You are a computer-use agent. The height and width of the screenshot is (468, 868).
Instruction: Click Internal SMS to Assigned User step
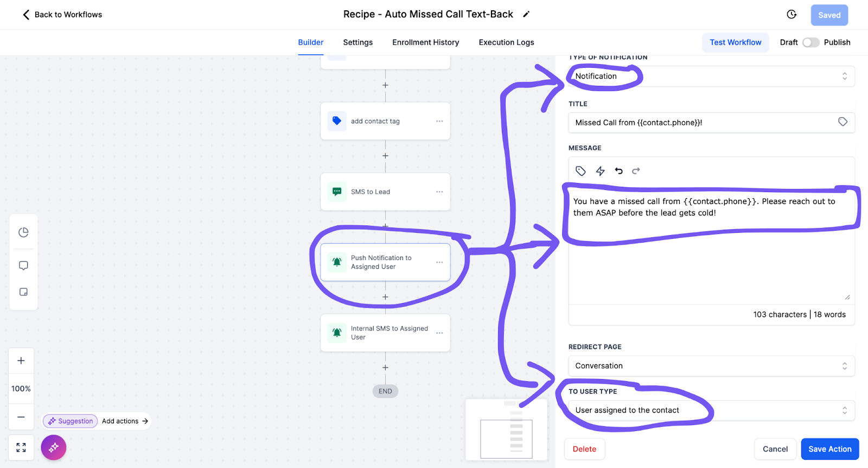[385, 333]
